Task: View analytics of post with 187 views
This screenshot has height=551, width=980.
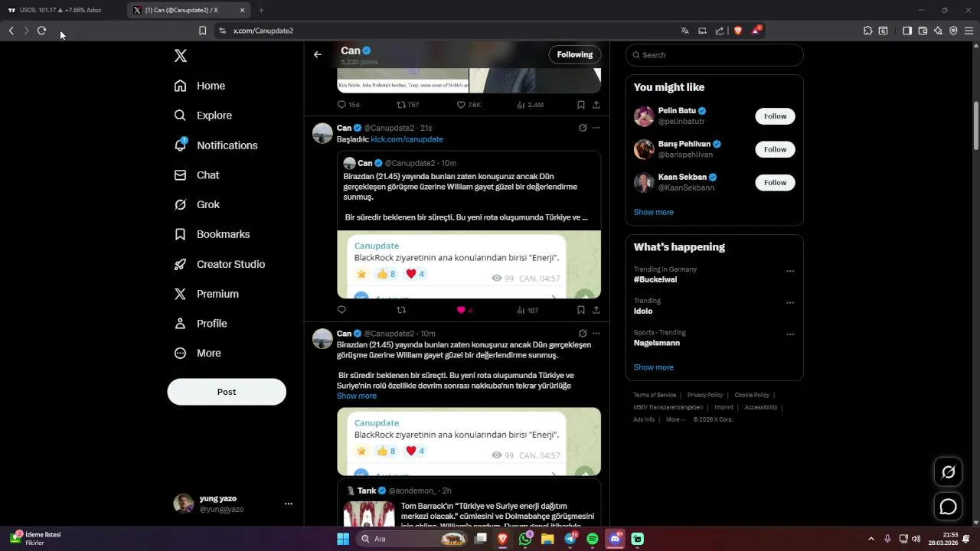Action: pyautogui.click(x=528, y=310)
